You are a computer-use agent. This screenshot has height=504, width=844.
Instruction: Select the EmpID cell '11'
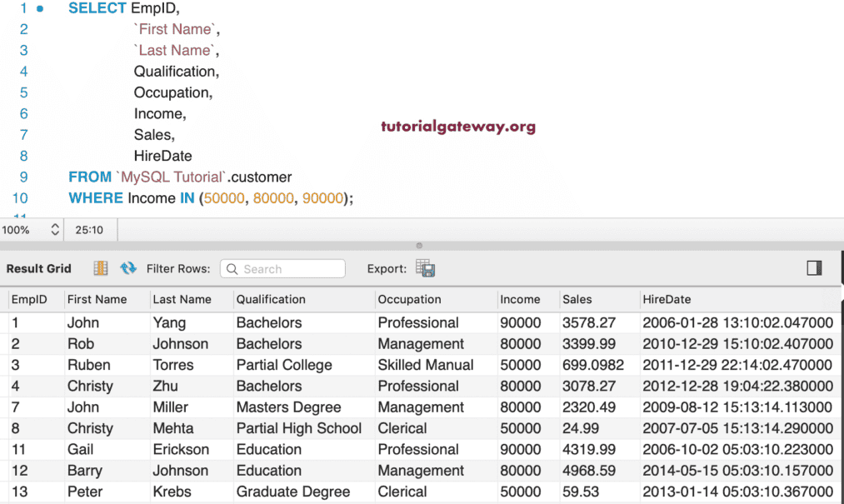[x=18, y=449]
